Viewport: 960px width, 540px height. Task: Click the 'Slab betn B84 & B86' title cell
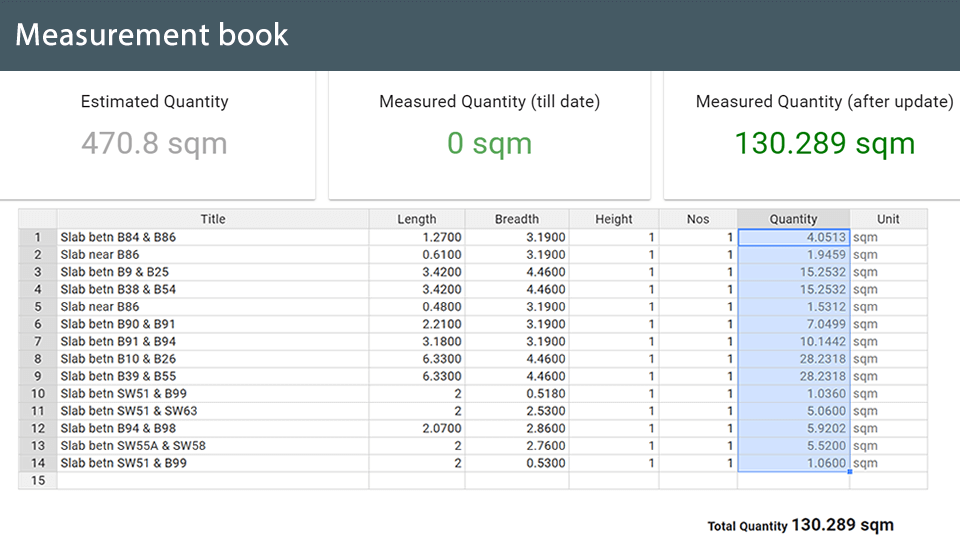click(213, 238)
